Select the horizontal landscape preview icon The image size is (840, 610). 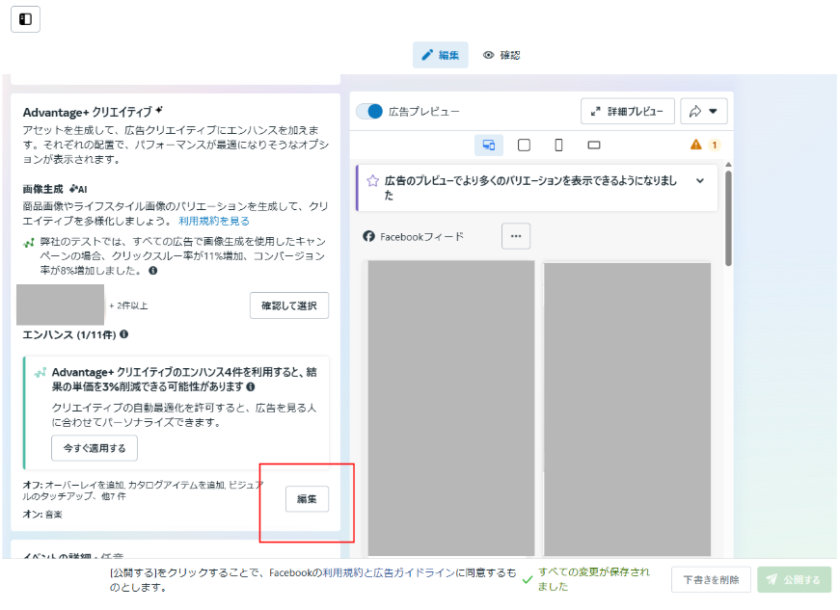594,145
